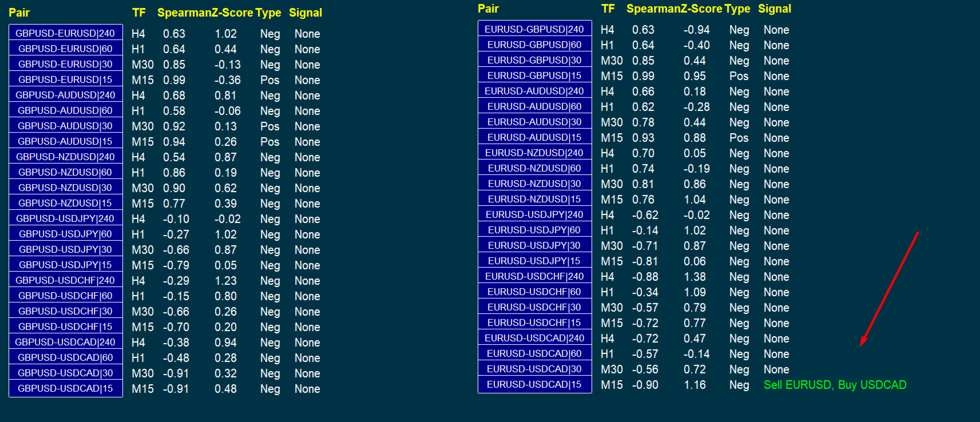Open the EURUSD-USDJPY|30 pair button
This screenshot has width=980, height=422.
(x=534, y=245)
